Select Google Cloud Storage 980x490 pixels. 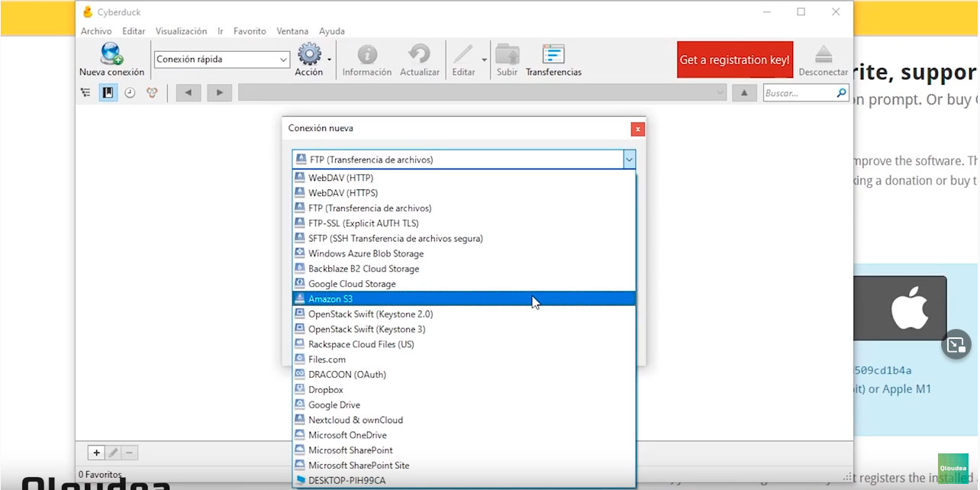[464, 284]
